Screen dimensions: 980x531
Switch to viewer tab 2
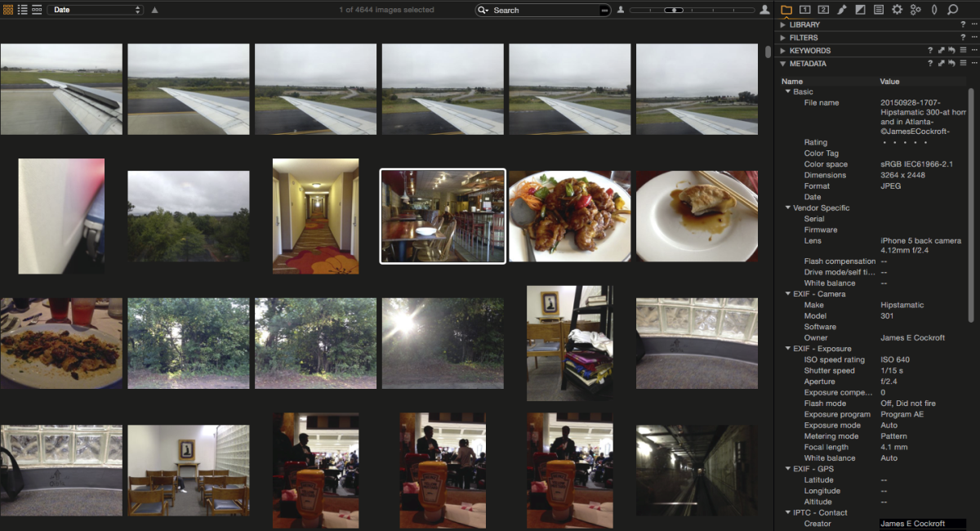[822, 10]
